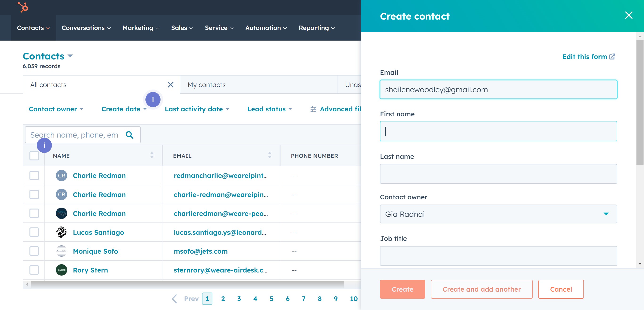Click Create and add another button
Viewport: 644px width, 310px height.
[x=481, y=289]
